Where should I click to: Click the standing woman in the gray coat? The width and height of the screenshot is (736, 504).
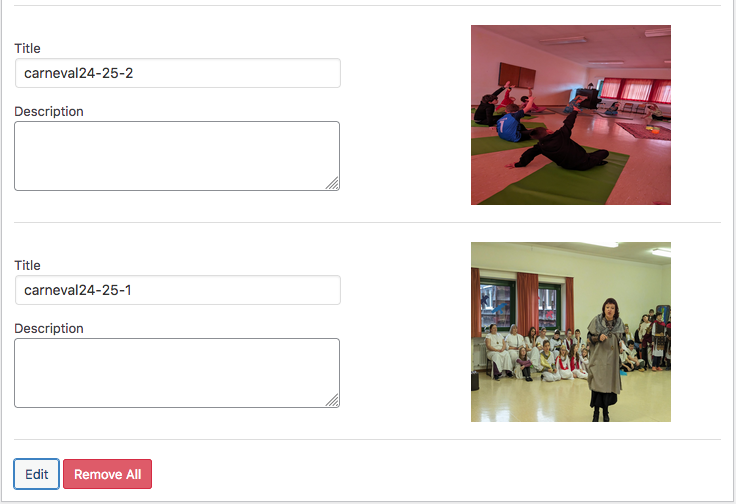(x=605, y=359)
